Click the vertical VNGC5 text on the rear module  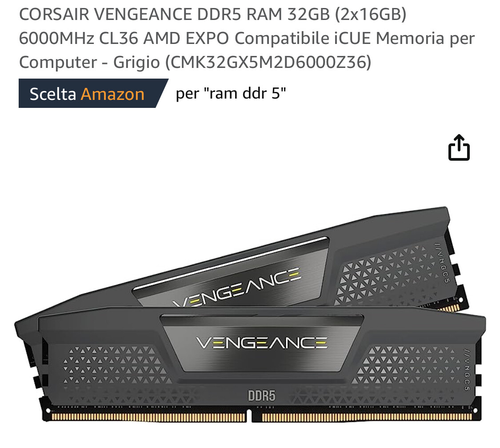click(x=442, y=263)
